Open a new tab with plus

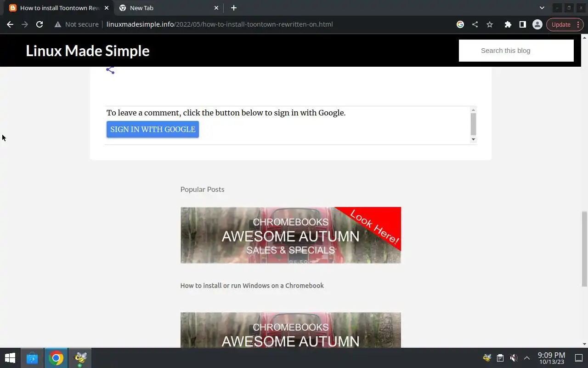click(x=233, y=8)
